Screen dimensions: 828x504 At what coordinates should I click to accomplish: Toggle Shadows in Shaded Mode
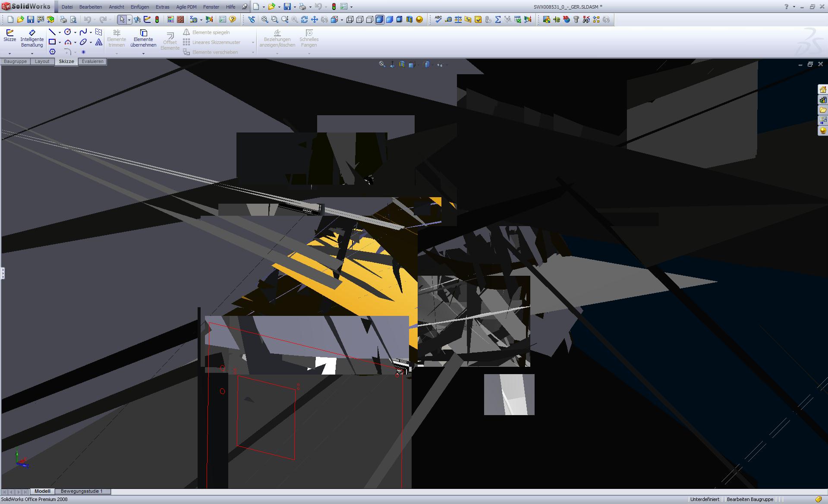(400, 19)
